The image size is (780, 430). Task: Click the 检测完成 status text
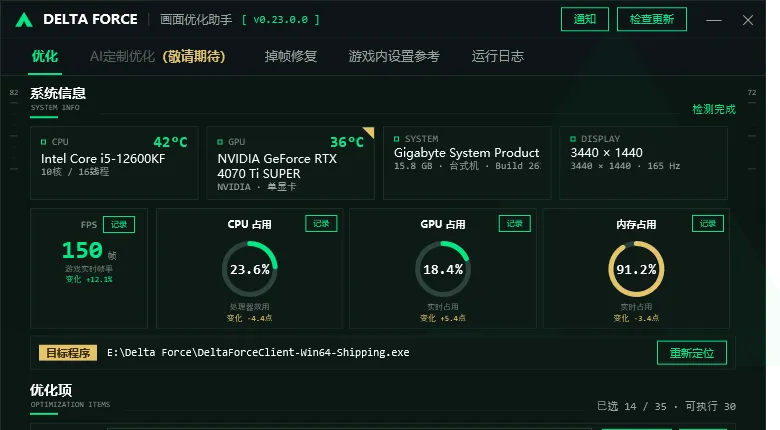pyautogui.click(x=714, y=109)
